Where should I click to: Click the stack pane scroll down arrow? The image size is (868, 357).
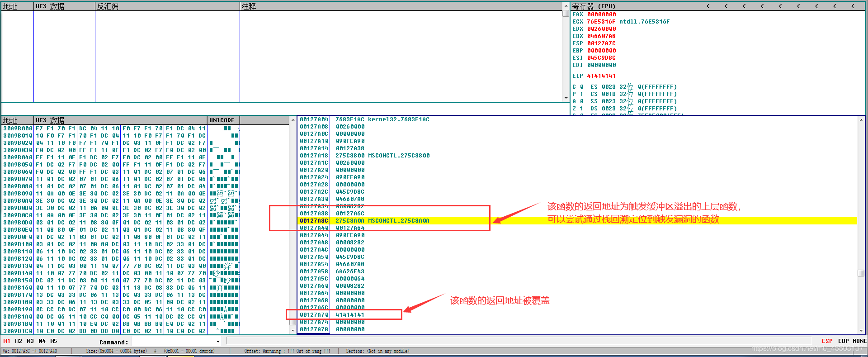tap(861, 331)
